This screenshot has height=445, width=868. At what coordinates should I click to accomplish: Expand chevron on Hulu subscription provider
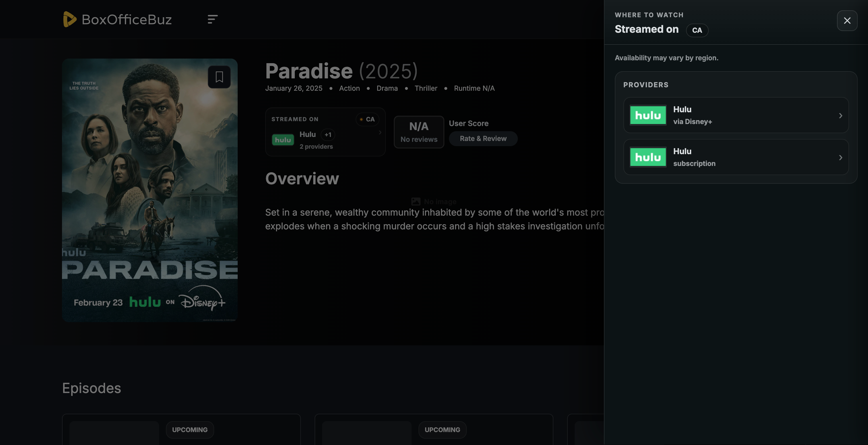coord(840,157)
